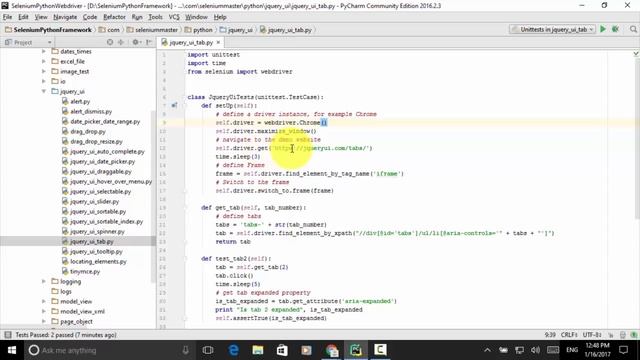The image size is (640, 360).
Task: Click the ENG language indicator
Action: click(572, 350)
